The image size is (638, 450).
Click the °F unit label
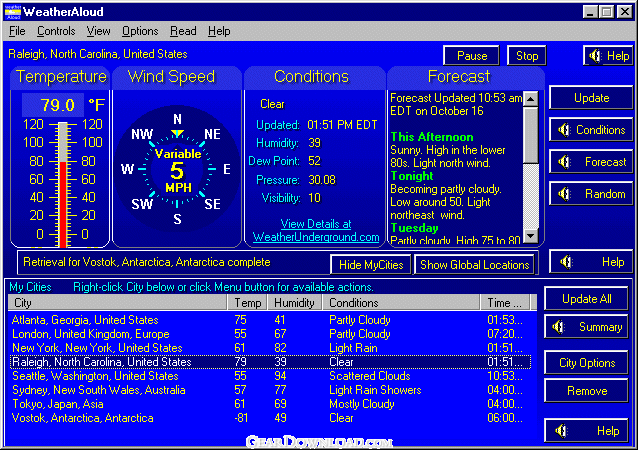click(x=96, y=105)
